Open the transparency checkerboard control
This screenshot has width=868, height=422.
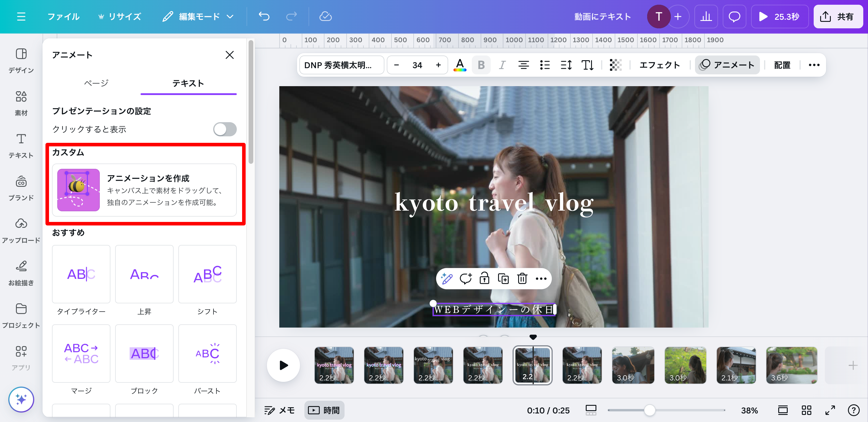615,65
